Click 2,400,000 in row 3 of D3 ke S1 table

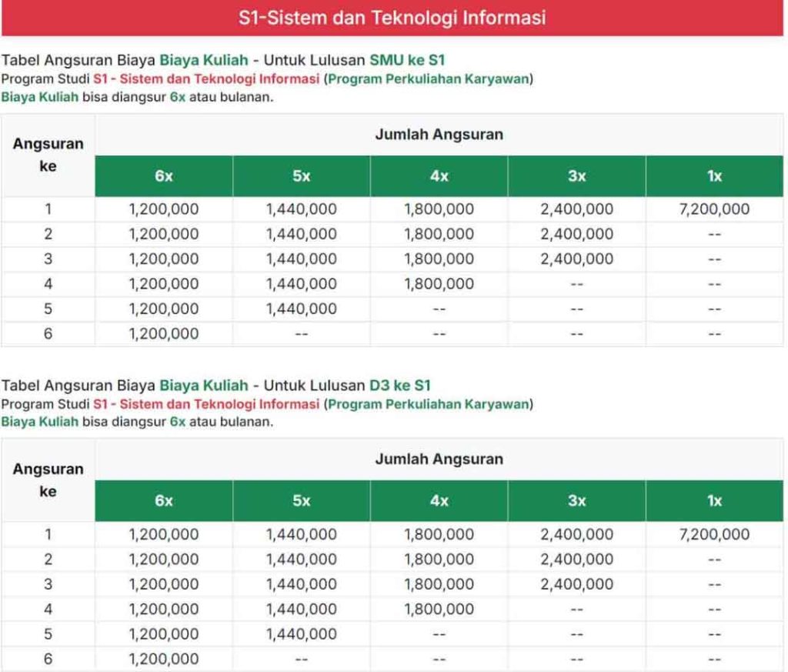pos(577,584)
